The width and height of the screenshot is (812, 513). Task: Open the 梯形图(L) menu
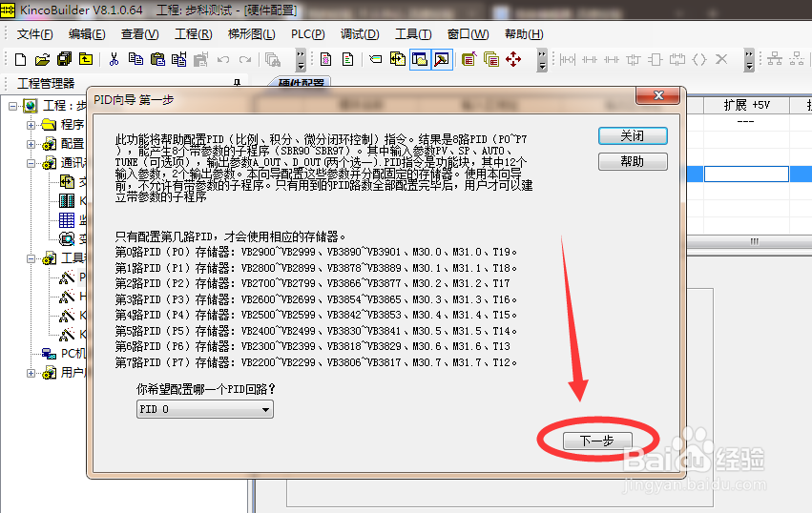coord(252,34)
